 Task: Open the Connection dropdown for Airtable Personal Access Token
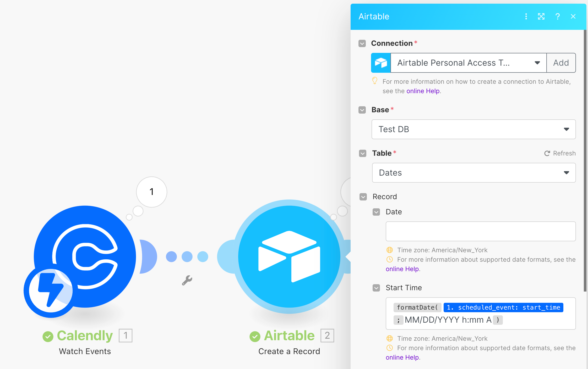pyautogui.click(x=469, y=63)
